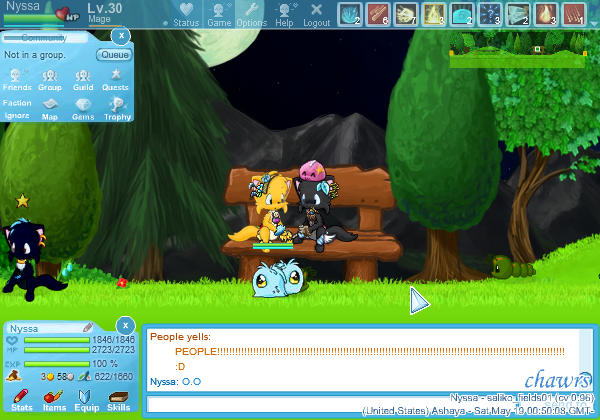Click the EXP bar at 100 %

[x=57, y=364]
